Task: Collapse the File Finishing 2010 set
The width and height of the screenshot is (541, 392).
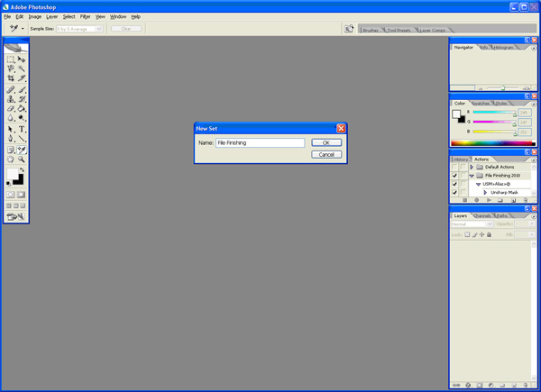Action: tap(472, 176)
